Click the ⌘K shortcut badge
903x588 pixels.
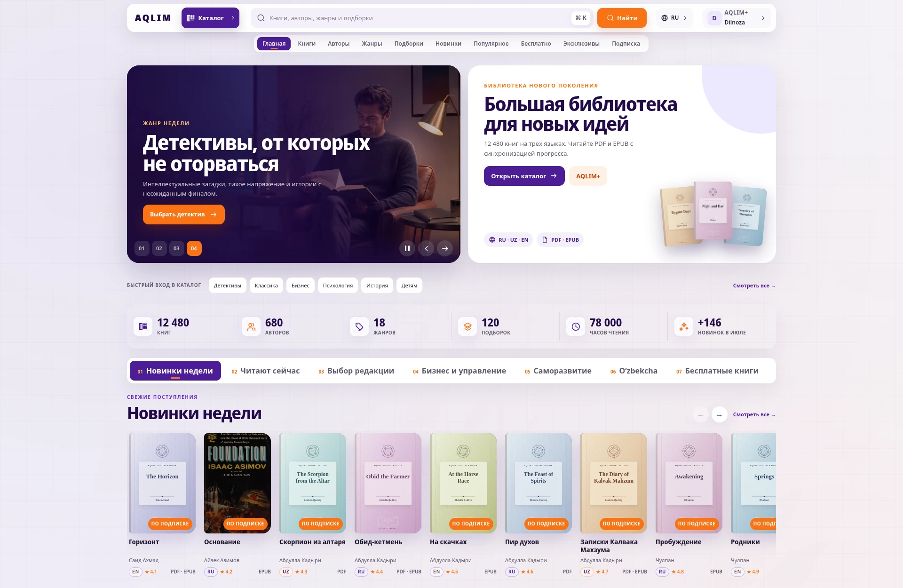[x=581, y=18]
